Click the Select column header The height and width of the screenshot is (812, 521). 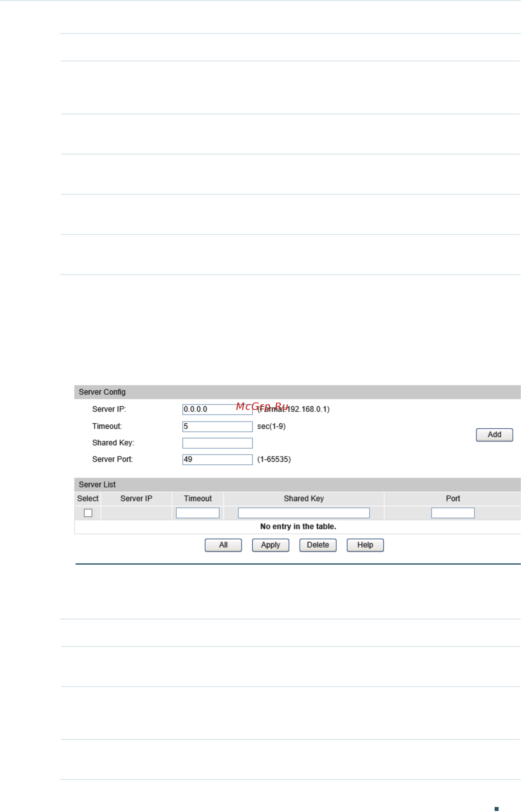click(x=88, y=499)
